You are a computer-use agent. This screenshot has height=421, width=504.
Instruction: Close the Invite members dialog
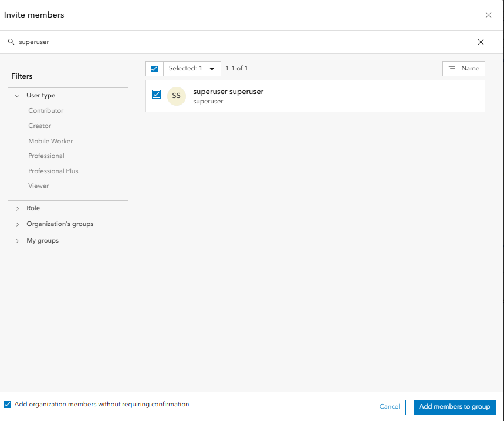click(488, 15)
